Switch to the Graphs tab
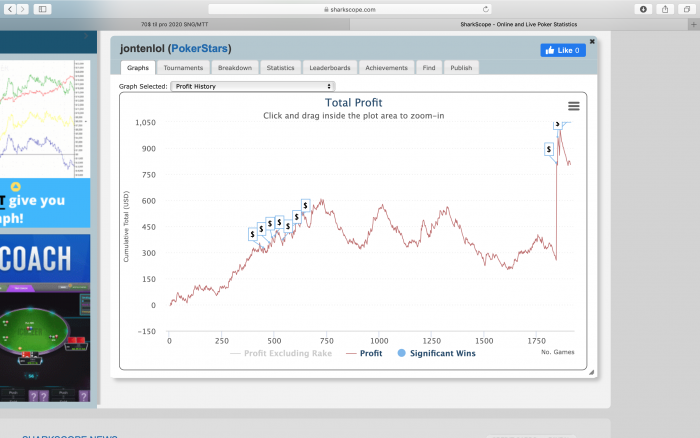 coord(138,67)
